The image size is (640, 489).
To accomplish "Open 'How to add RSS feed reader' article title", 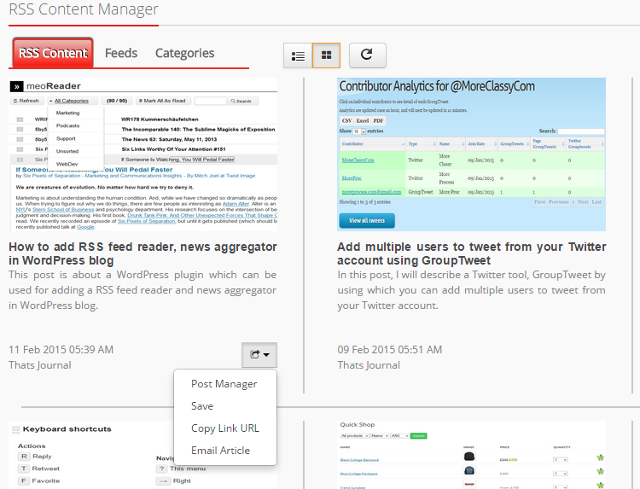I will [x=143, y=253].
